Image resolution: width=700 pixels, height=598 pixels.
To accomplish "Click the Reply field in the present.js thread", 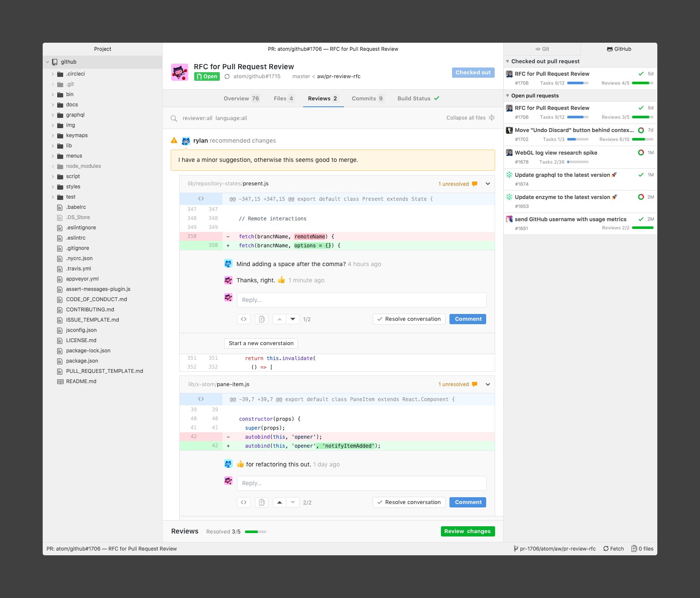I will (x=362, y=300).
